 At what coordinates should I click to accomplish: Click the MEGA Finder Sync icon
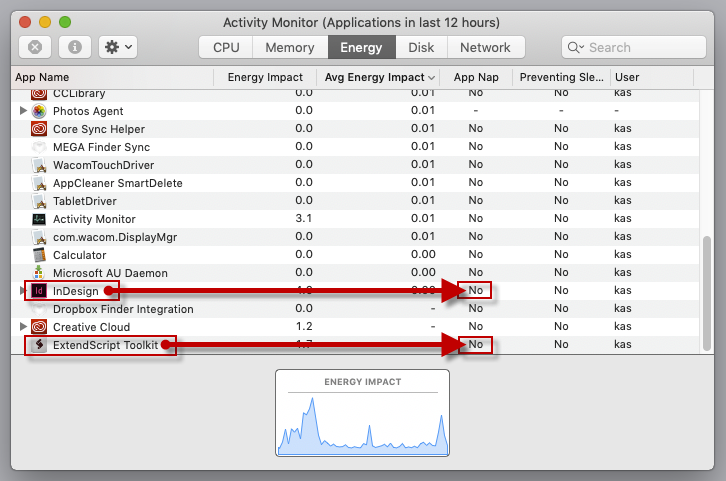[39, 147]
